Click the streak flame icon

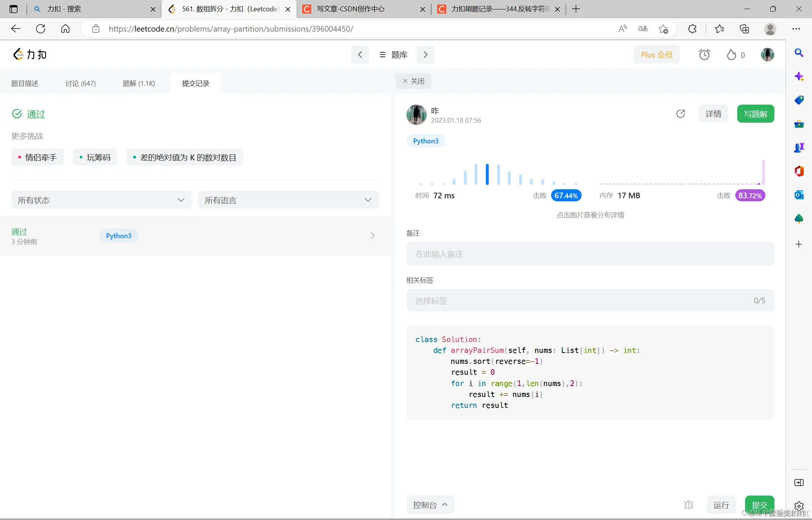(x=731, y=55)
